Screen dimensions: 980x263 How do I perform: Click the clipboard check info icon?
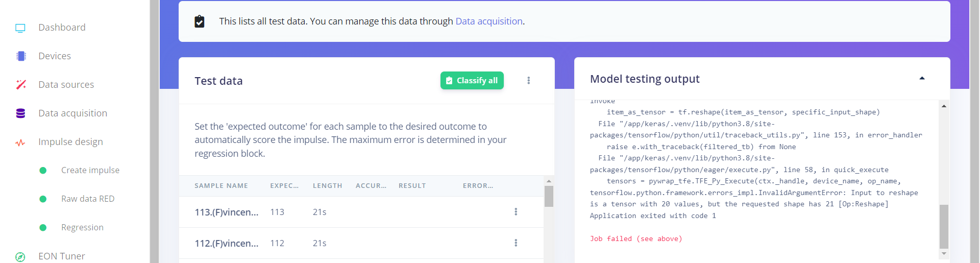click(x=200, y=21)
